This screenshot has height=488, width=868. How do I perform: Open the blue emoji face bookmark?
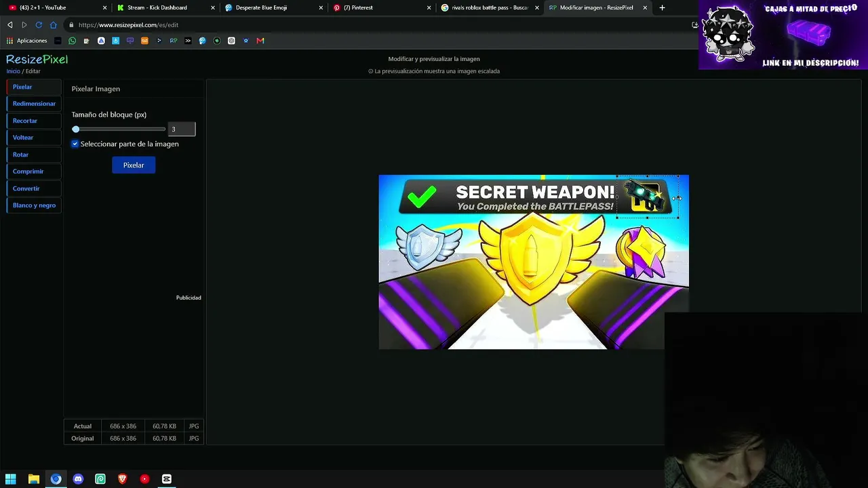click(202, 41)
